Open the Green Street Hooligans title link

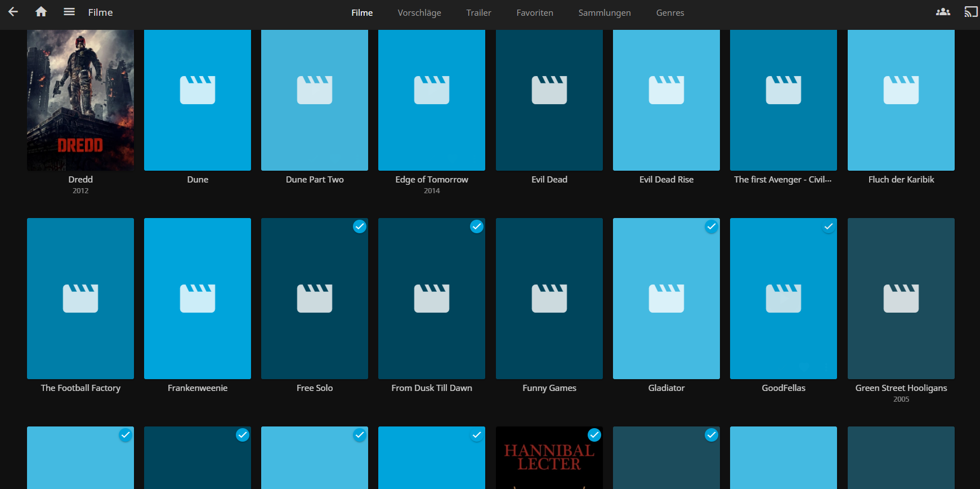pyautogui.click(x=901, y=388)
